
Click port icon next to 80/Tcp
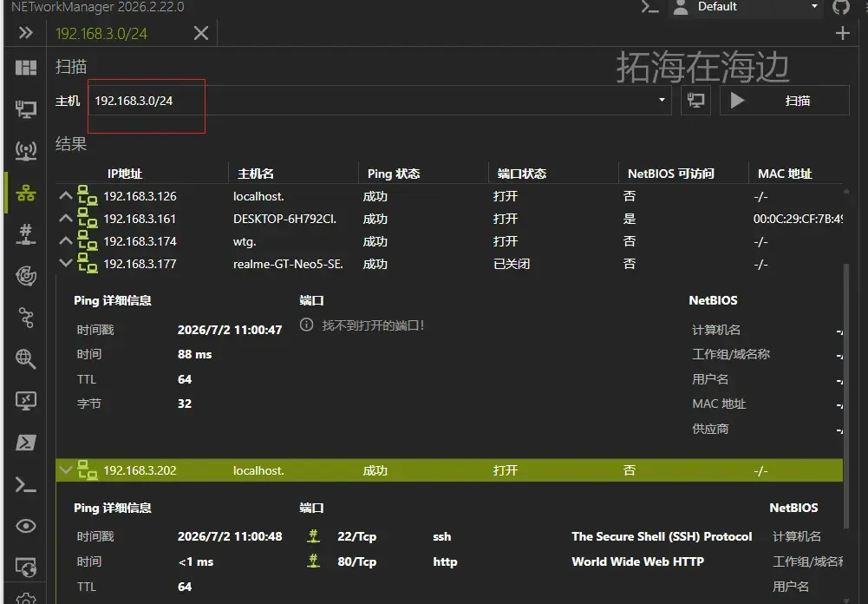point(313,561)
